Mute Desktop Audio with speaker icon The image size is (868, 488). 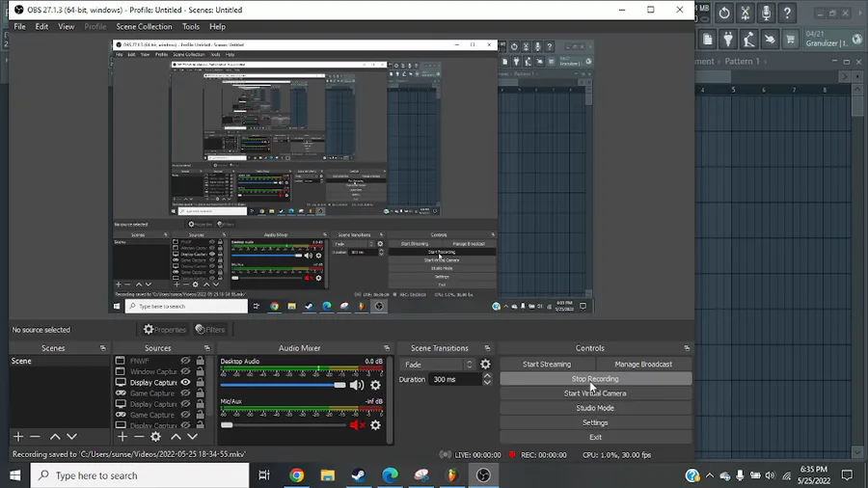pyautogui.click(x=357, y=385)
